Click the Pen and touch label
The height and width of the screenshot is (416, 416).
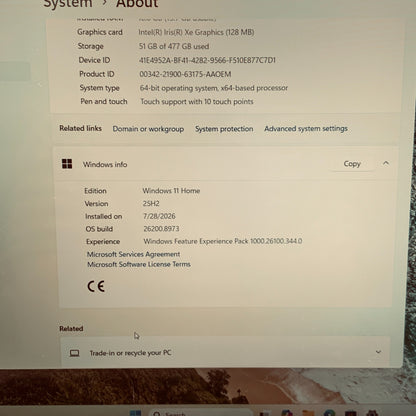[104, 101]
